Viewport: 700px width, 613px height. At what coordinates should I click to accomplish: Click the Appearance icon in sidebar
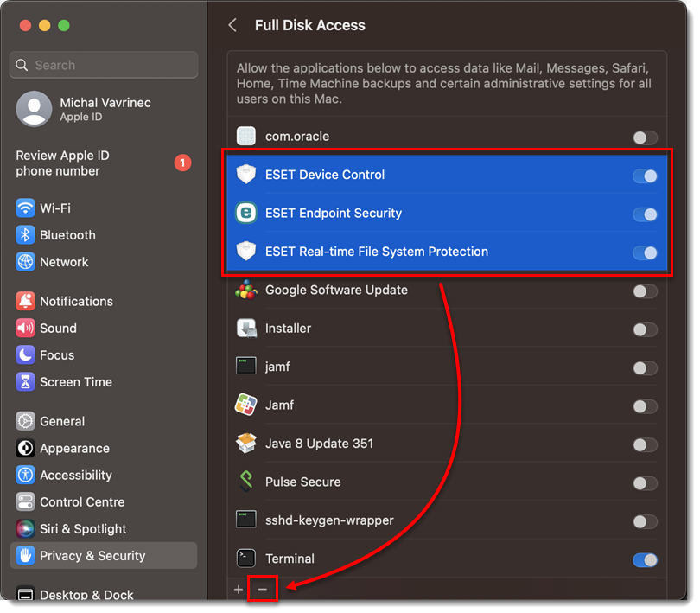click(x=25, y=448)
